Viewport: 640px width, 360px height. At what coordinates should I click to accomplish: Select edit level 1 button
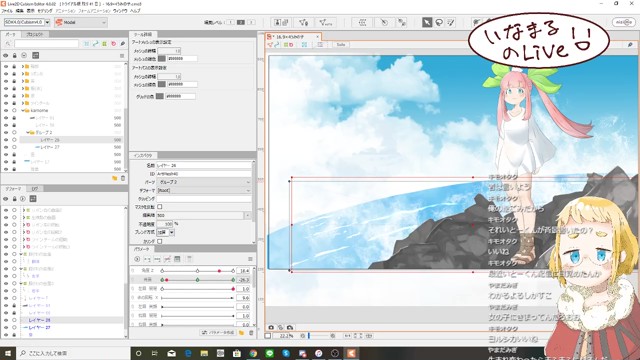231,22
